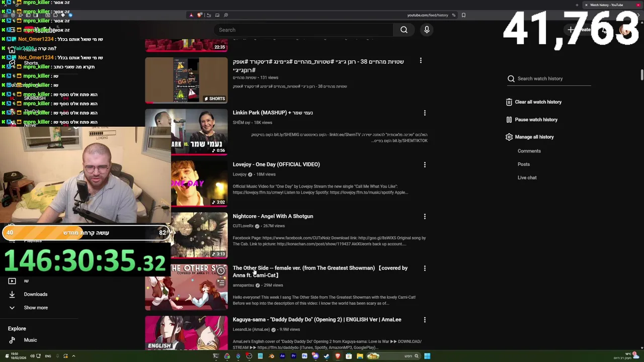
Task: Open the Kaguya-sama Daddy Daddy Do thumbnail
Action: (x=186, y=333)
